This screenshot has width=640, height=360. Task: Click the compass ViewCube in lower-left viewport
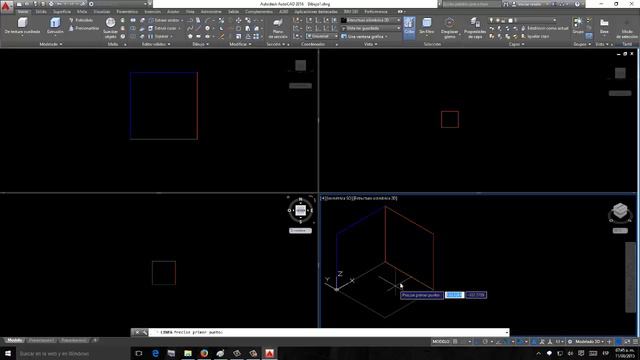(x=300, y=210)
